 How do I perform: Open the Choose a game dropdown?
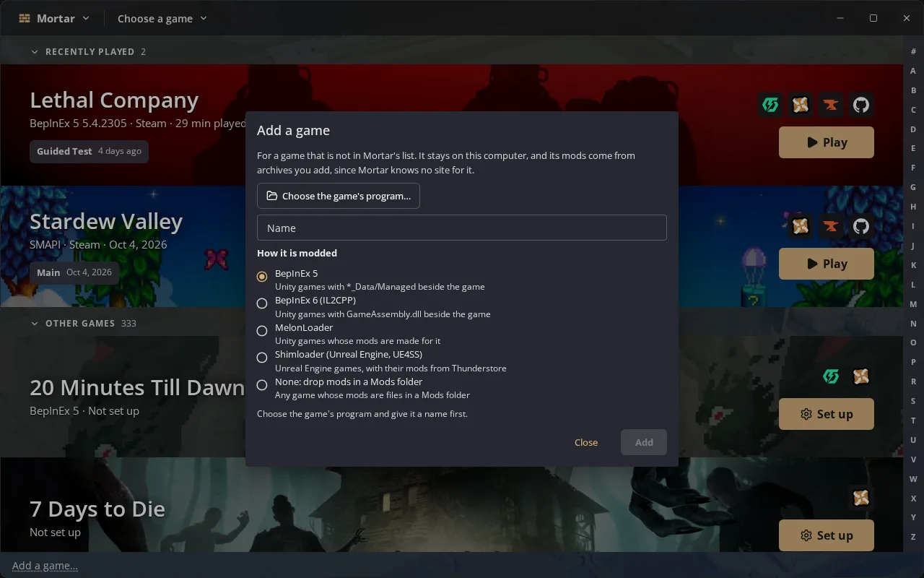pos(162,18)
